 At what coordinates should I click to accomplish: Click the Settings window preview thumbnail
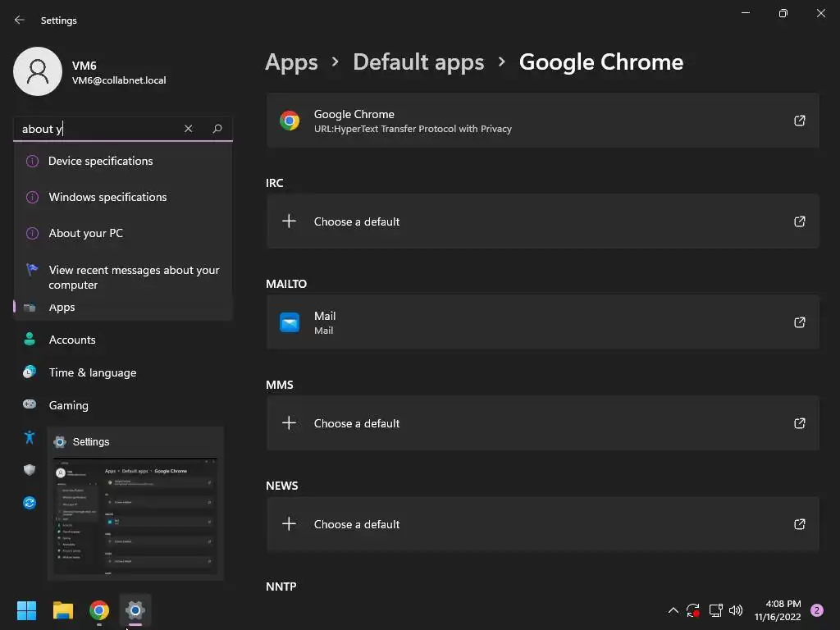(135, 517)
